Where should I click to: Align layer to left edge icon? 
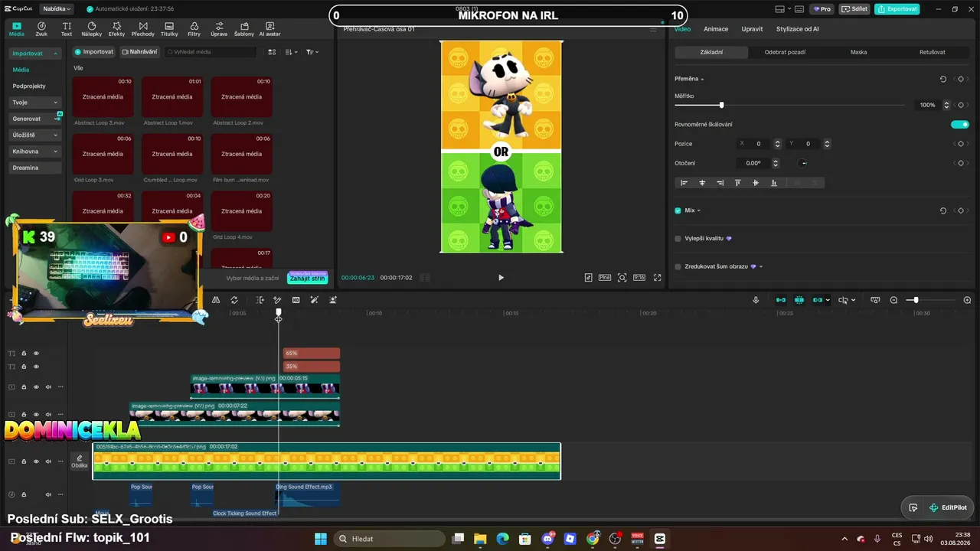click(684, 183)
